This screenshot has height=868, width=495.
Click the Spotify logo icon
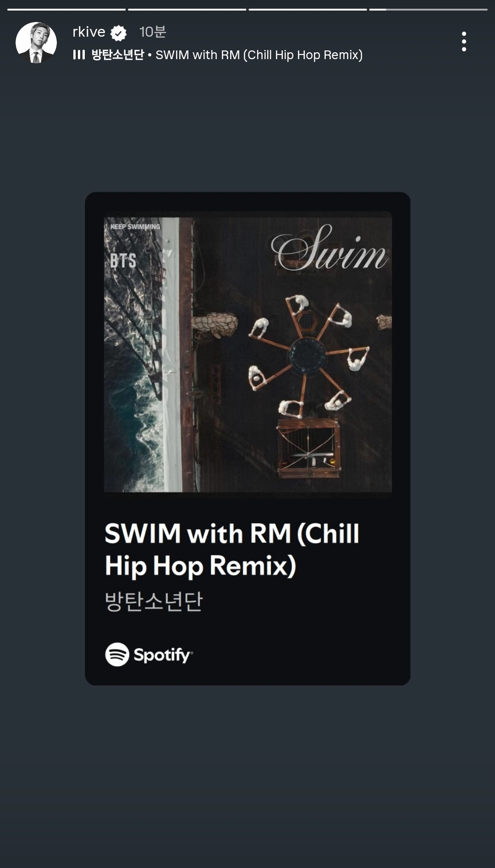[x=117, y=654]
